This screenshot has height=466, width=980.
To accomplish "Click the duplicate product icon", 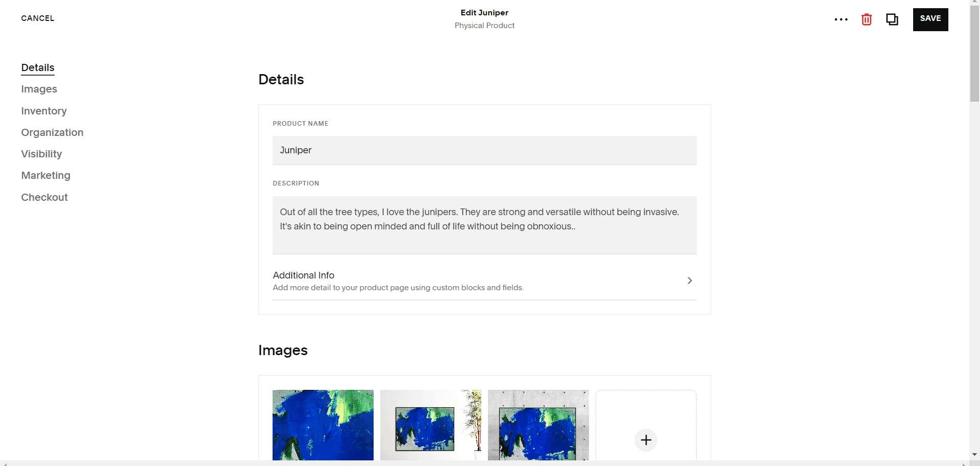I will (x=892, y=19).
